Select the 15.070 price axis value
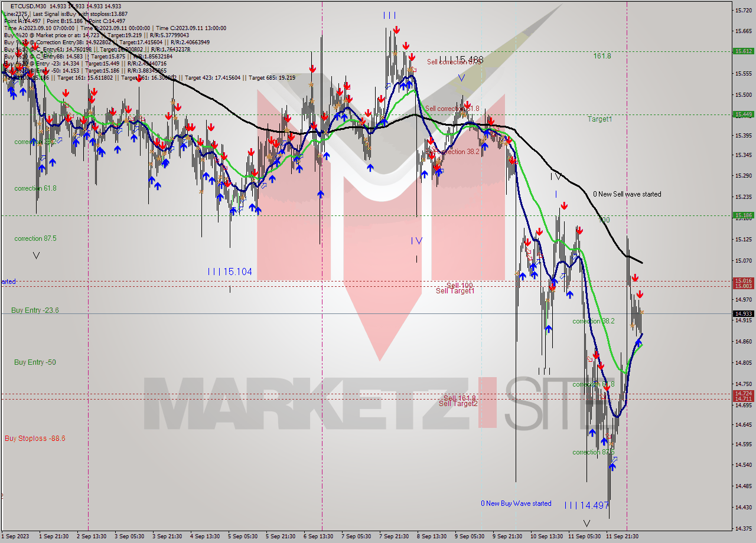Screen dimensions: 756x543 click(x=743, y=260)
